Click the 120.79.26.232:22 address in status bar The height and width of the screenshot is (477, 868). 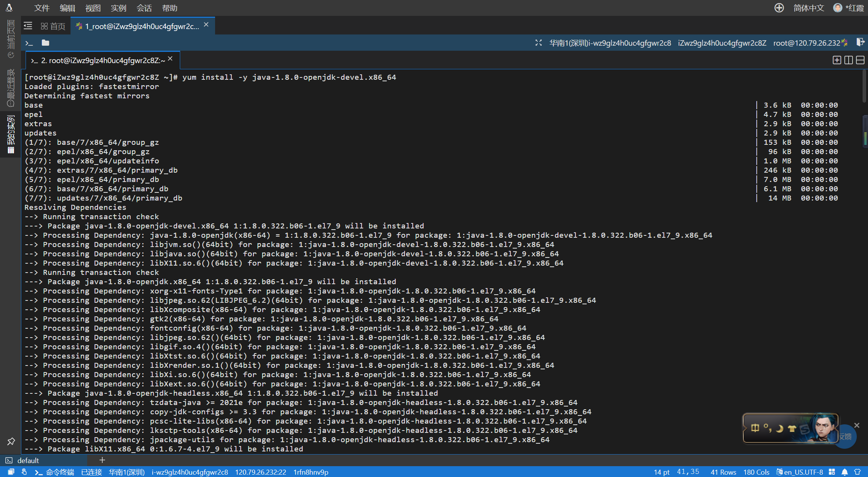[261, 472]
